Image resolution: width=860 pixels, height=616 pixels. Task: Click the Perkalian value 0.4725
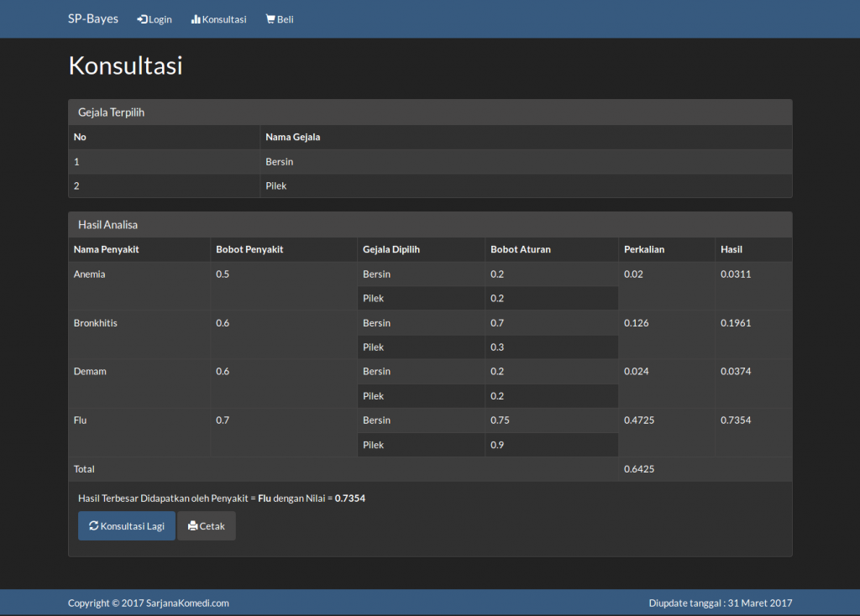click(x=639, y=420)
